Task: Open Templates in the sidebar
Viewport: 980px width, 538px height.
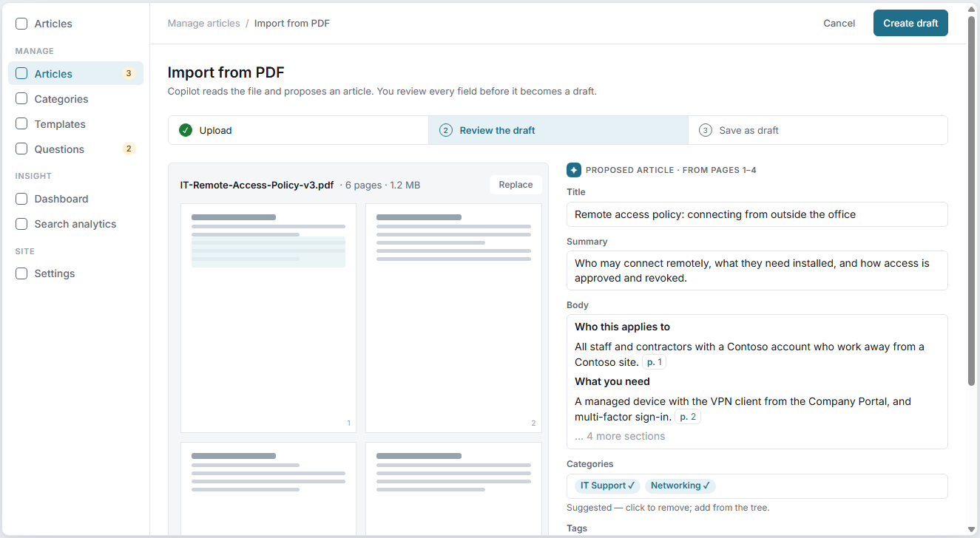Action: (75, 124)
